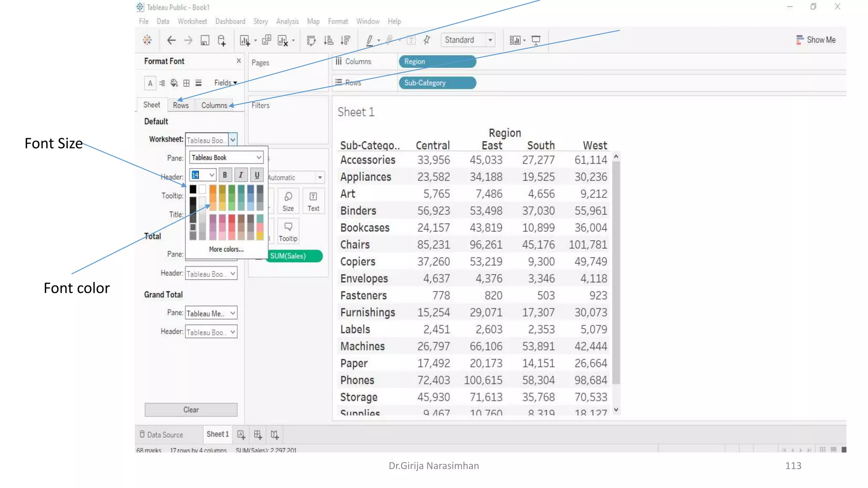Toggle Bold font button
The width and height of the screenshot is (868, 488).
225,175
